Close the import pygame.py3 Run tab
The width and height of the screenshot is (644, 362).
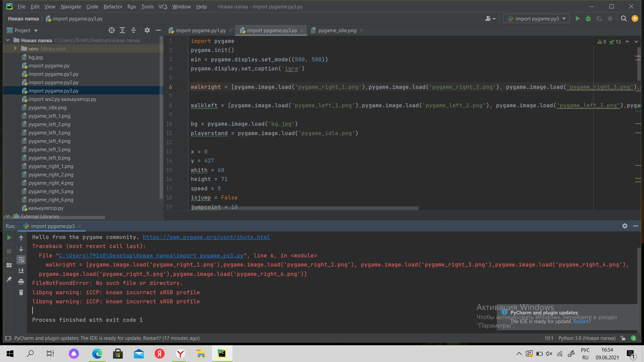pos(79,226)
